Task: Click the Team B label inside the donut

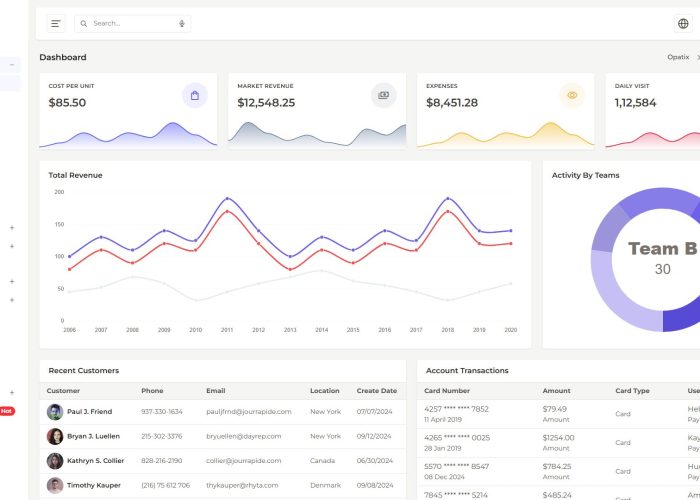Action: tap(662, 249)
